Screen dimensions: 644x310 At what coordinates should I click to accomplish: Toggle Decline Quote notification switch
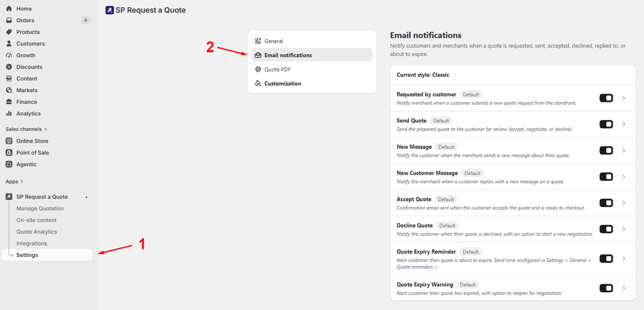tap(606, 229)
